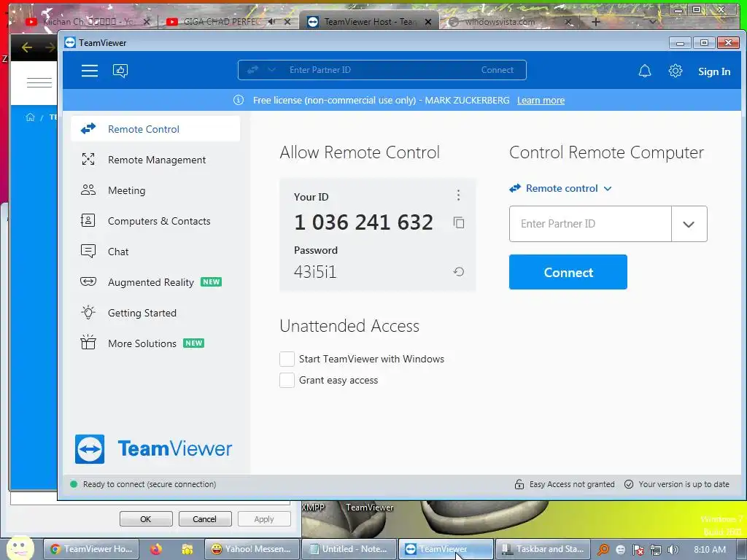Select Remote Control in the sidebar
Image resolution: width=747 pixels, height=560 pixels.
[x=155, y=129]
